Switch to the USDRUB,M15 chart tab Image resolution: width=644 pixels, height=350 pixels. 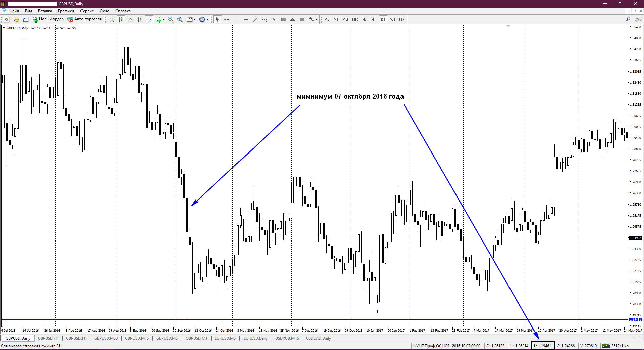coord(287,338)
